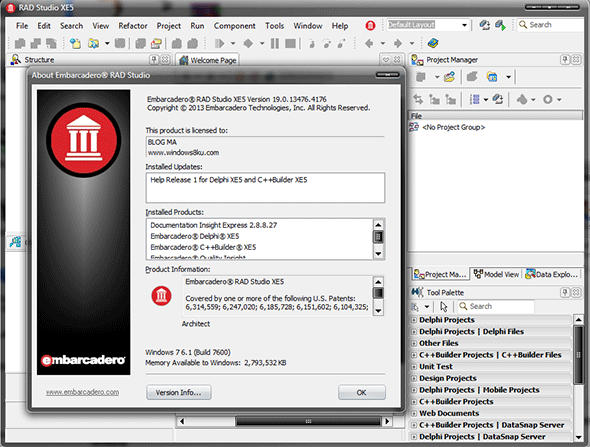The width and height of the screenshot is (590, 447).
Task: Click the Run toolbar play icon
Action: point(219,44)
